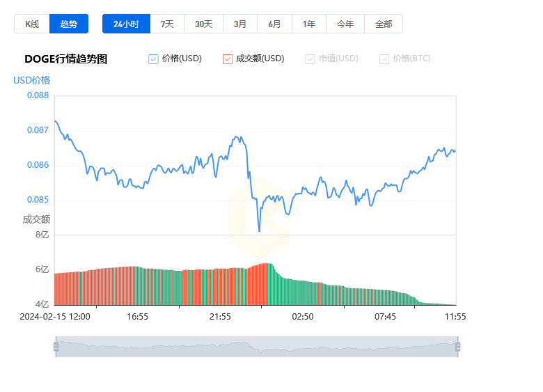Enable the 市值(USD) series checkbox
543x392 pixels.
[310, 59]
